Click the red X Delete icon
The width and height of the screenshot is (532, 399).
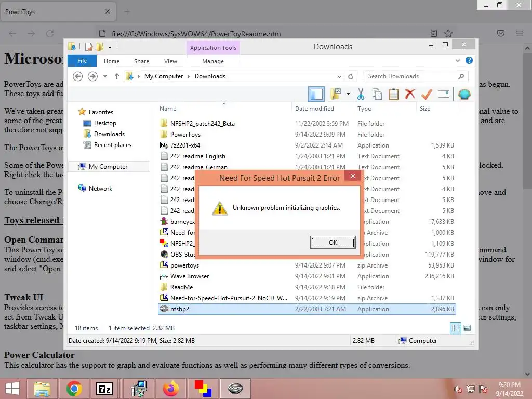410,94
